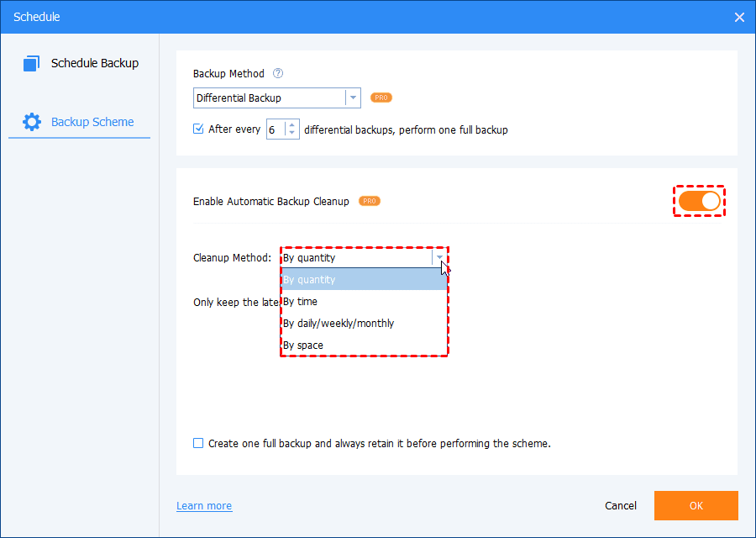
Task: Open the Learn more link
Action: click(x=204, y=506)
